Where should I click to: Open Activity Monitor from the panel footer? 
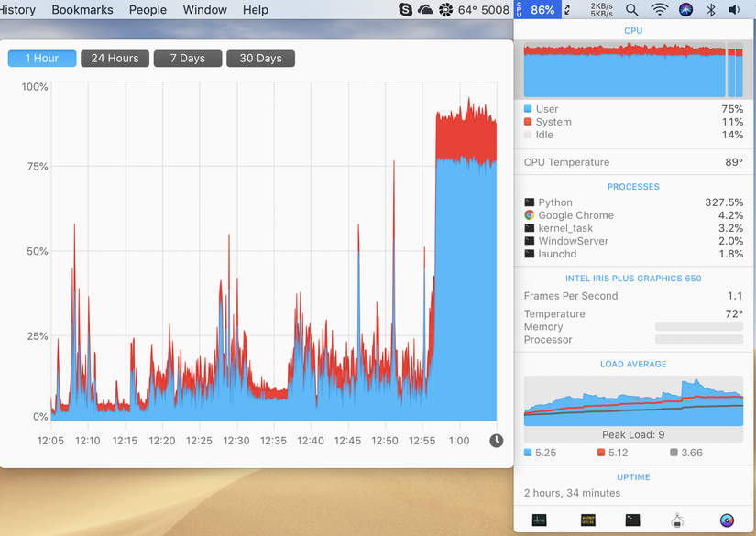[x=539, y=520]
